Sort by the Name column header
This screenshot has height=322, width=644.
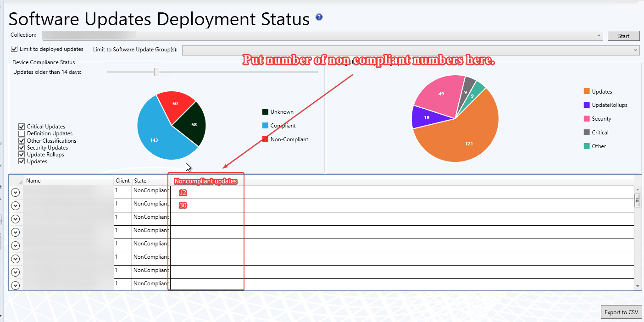pyautogui.click(x=69, y=181)
